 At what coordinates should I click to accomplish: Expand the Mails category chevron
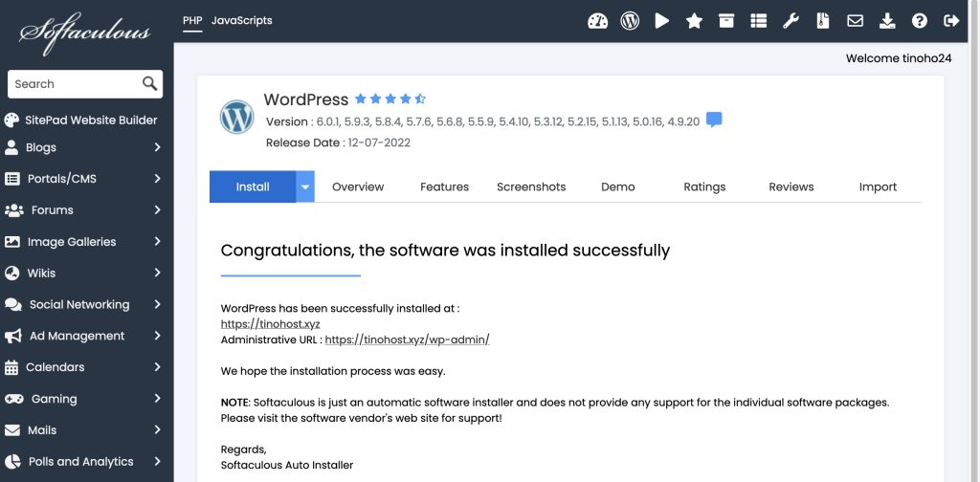point(158,430)
